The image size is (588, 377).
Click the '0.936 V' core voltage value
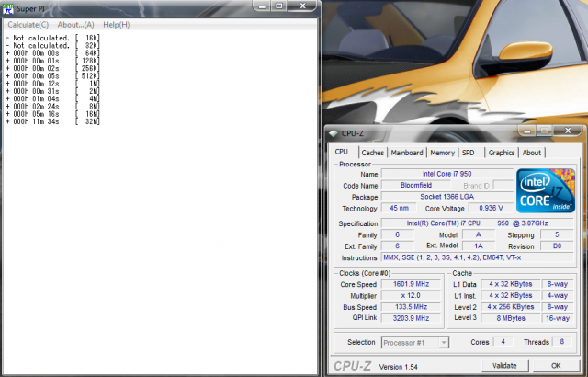pos(491,208)
